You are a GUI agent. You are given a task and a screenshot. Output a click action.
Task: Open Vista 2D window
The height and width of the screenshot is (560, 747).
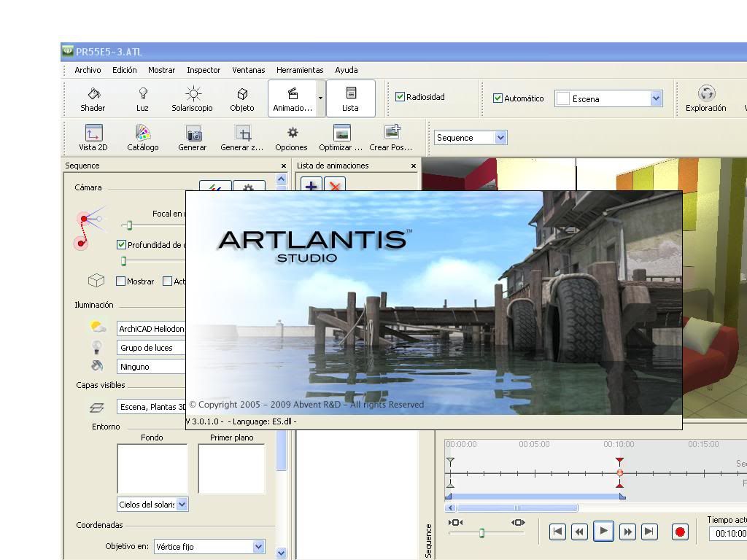point(93,138)
